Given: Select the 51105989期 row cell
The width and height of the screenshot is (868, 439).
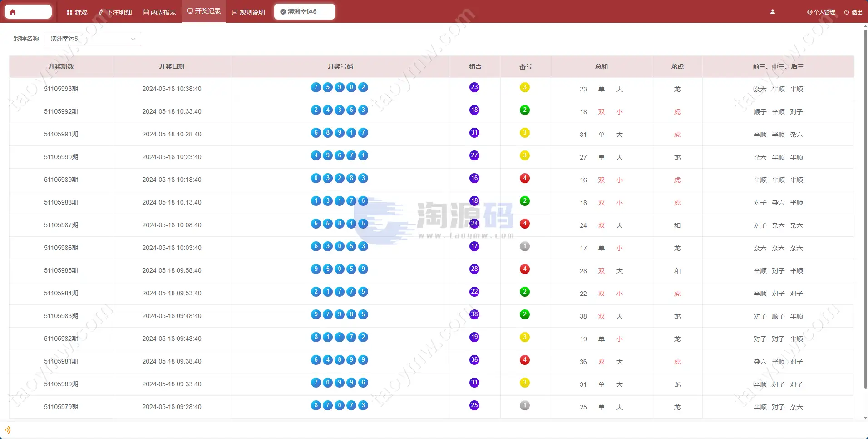Looking at the screenshot, I should [x=61, y=180].
